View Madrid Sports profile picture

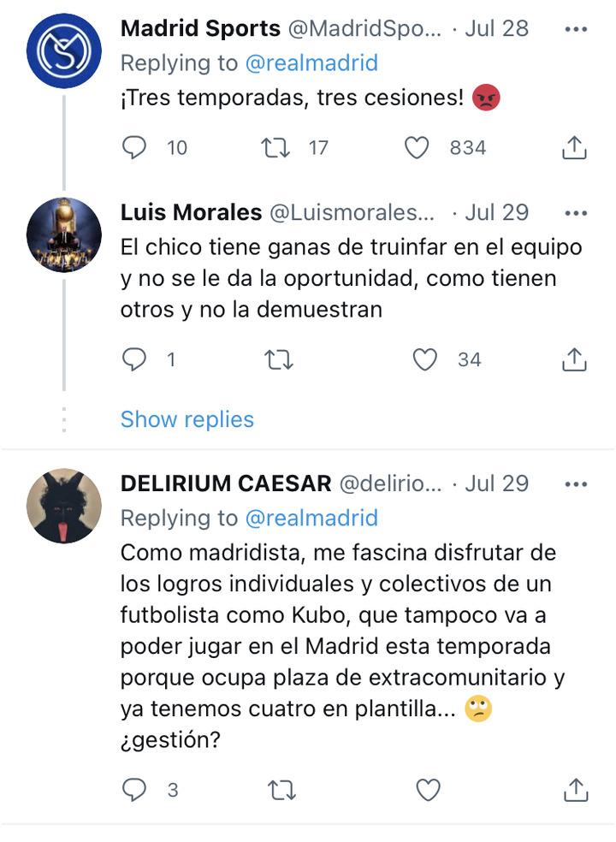tap(64, 51)
